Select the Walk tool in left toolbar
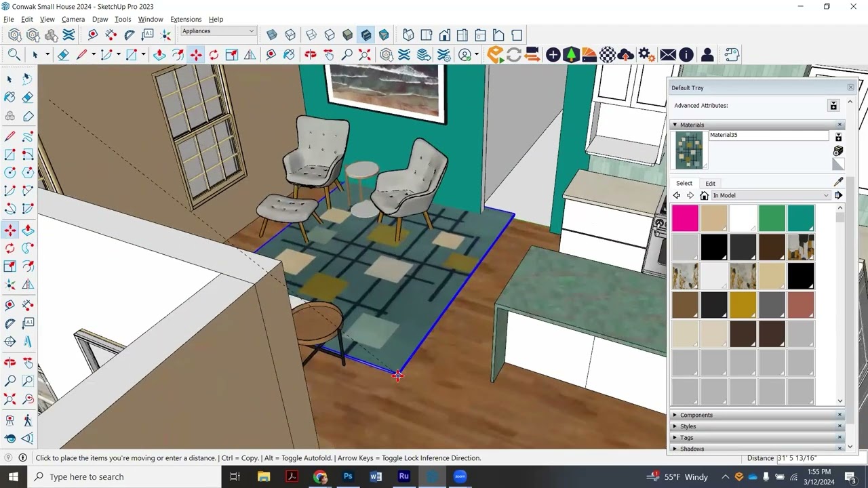The width and height of the screenshot is (868, 488). [x=28, y=420]
